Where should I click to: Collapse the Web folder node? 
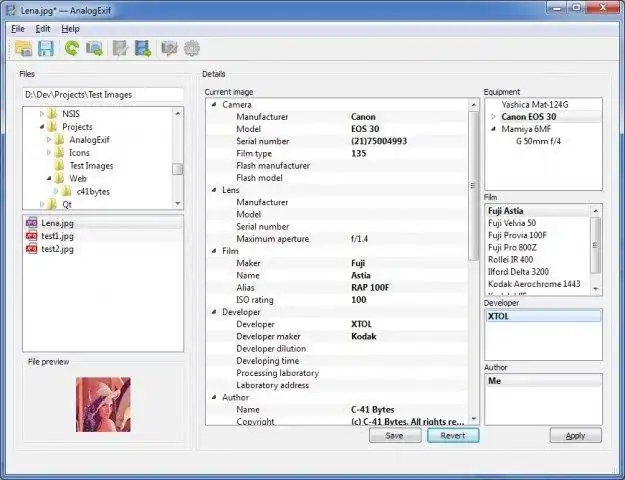[49, 178]
